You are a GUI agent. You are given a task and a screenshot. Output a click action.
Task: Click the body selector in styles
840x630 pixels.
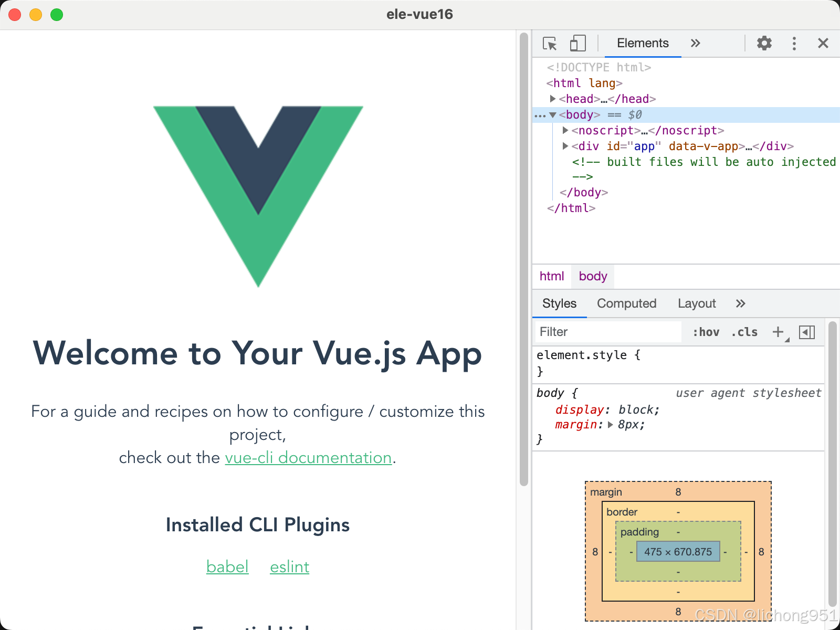(x=550, y=393)
